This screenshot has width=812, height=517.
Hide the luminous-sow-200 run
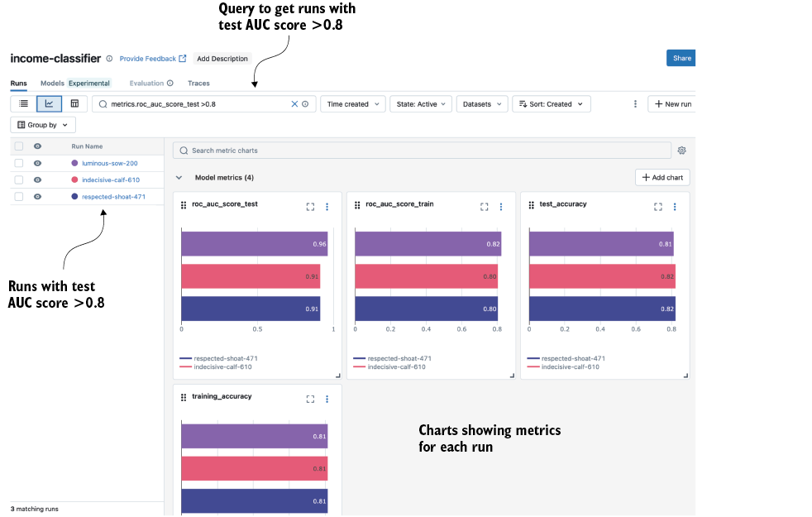point(37,163)
